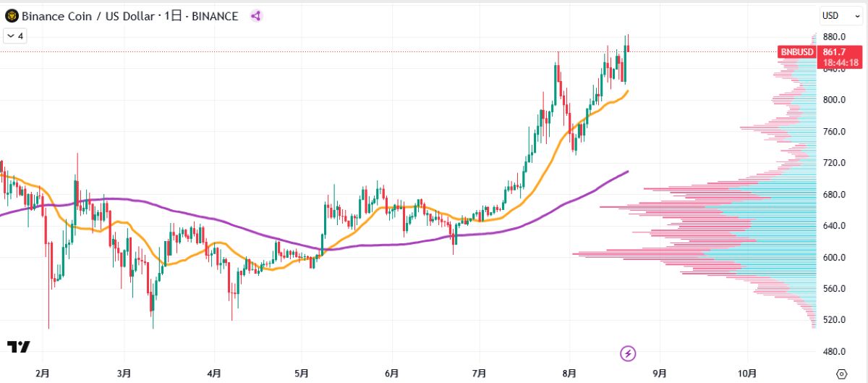Click the red BNBUSD symbol label

tap(797, 52)
